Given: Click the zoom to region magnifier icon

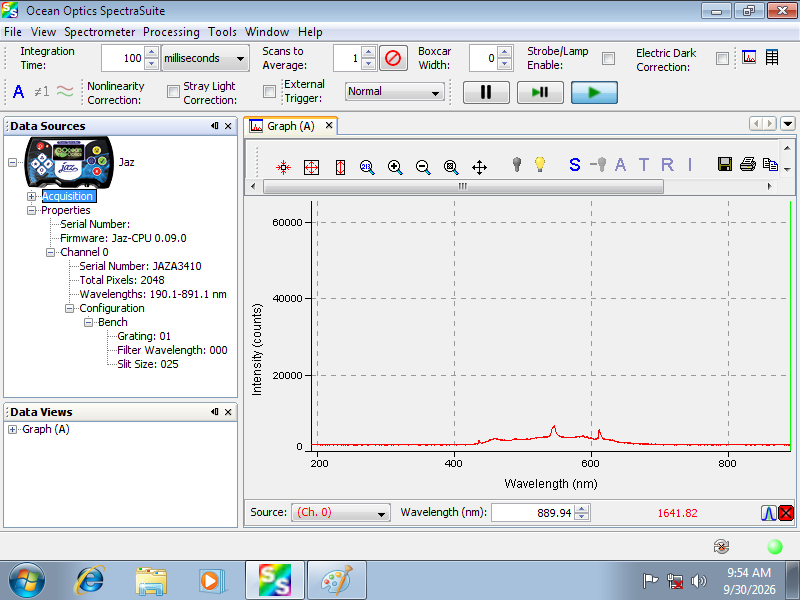Looking at the screenshot, I should 367,167.
